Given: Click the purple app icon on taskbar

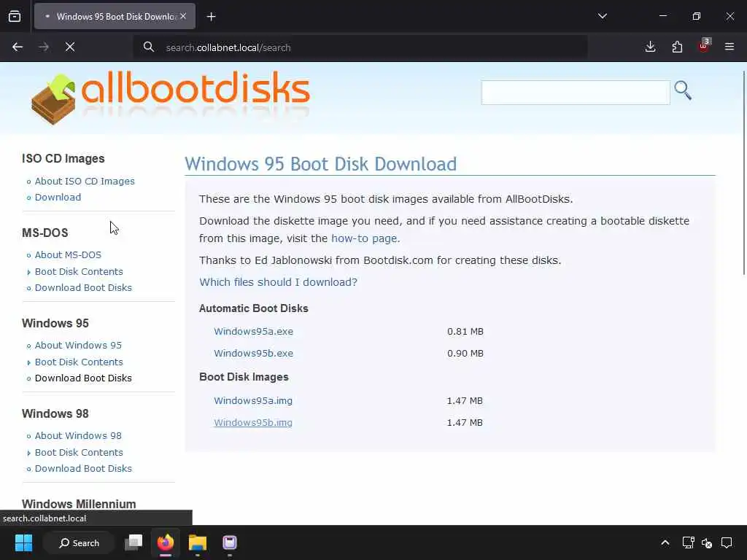Looking at the screenshot, I should pyautogui.click(x=230, y=542).
